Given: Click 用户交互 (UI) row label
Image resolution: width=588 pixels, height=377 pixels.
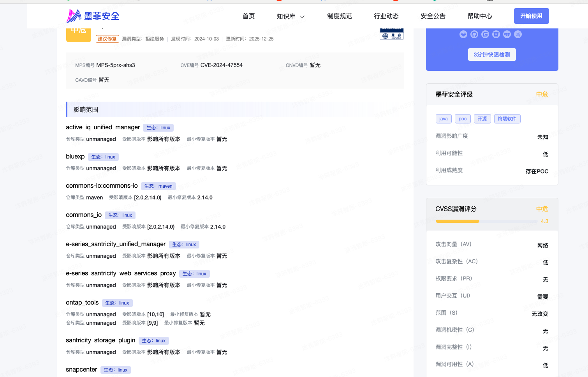Looking at the screenshot, I should [453, 296].
